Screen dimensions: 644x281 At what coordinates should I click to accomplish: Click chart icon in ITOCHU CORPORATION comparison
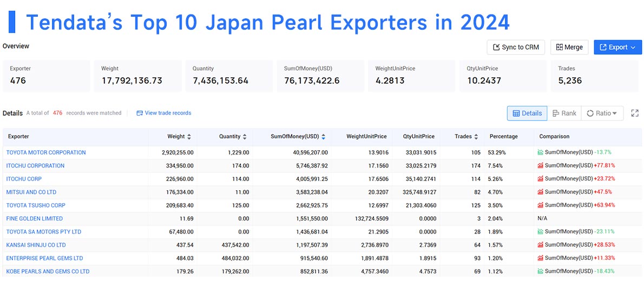pos(541,166)
